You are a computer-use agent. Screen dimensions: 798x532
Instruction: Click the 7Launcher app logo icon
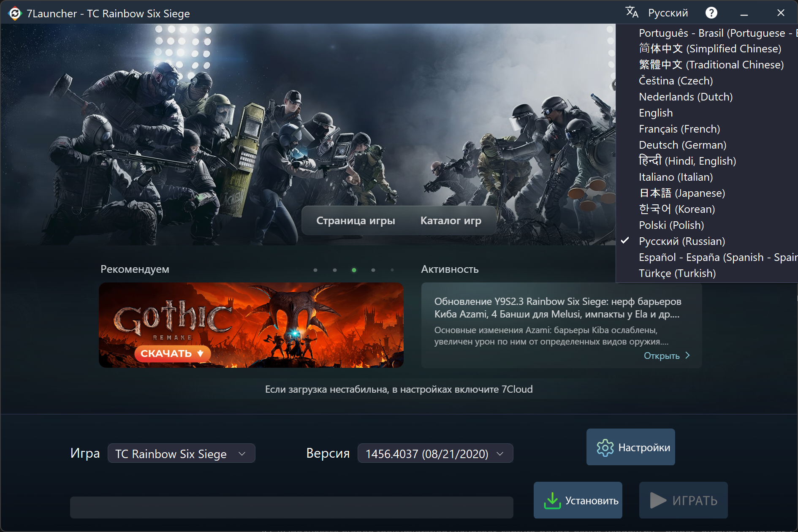[15, 14]
